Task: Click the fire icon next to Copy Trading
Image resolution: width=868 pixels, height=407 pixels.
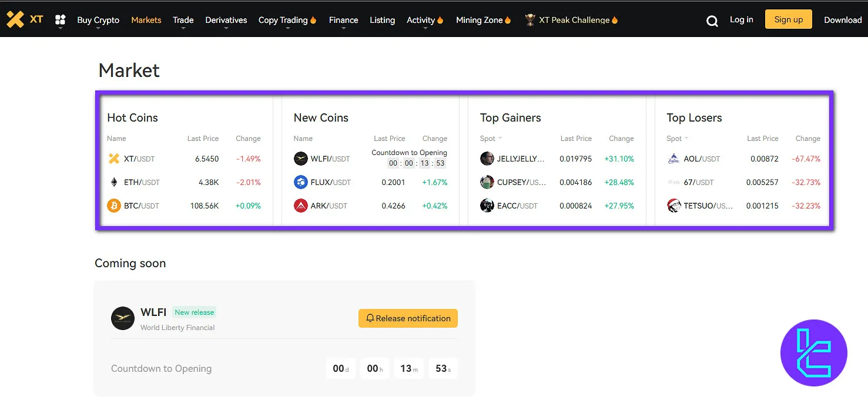Action: (x=313, y=20)
